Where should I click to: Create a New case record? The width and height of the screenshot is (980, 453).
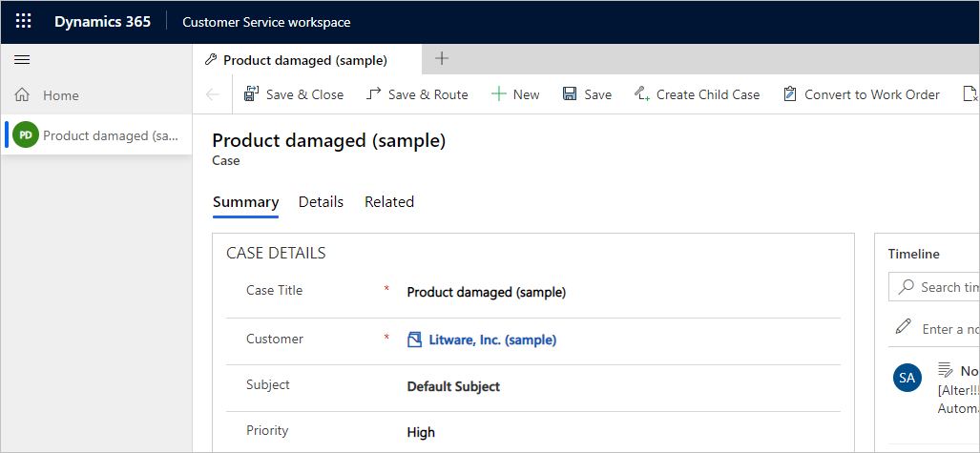(515, 94)
